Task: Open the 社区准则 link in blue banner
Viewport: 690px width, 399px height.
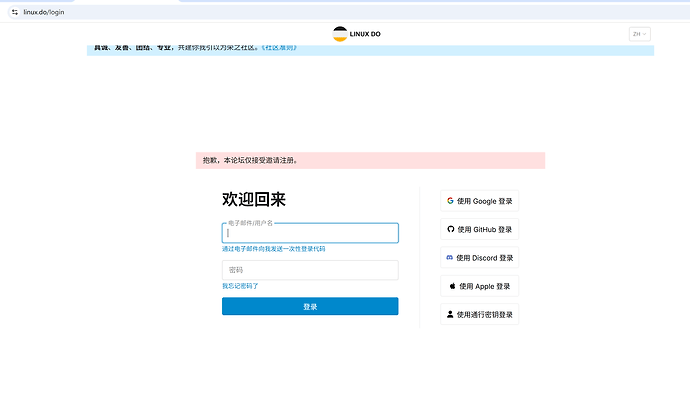Action: [x=279, y=48]
